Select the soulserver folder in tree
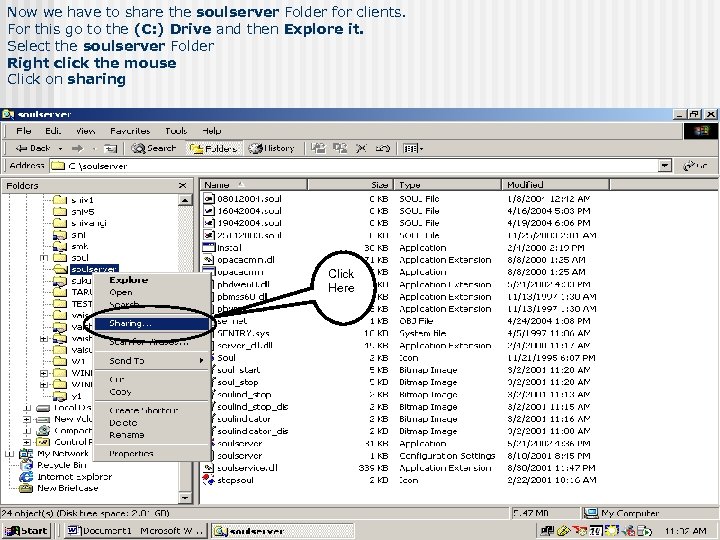This screenshot has height=540, width=720. [x=94, y=269]
